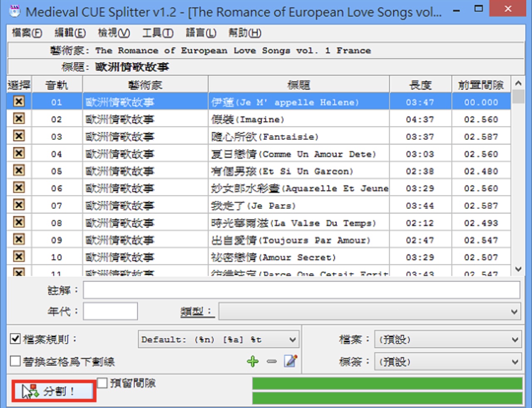This screenshot has width=532, height=408.
Task: Click the 分割！ split button
Action: (54, 391)
